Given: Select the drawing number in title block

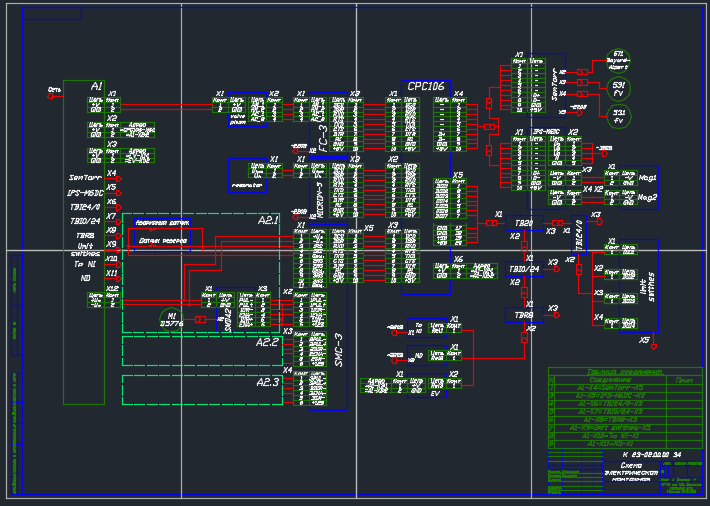Looking at the screenshot, I should click(x=652, y=454).
